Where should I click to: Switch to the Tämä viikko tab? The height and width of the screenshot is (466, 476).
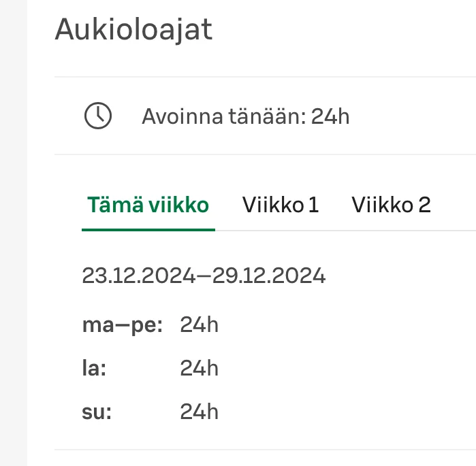(x=148, y=205)
